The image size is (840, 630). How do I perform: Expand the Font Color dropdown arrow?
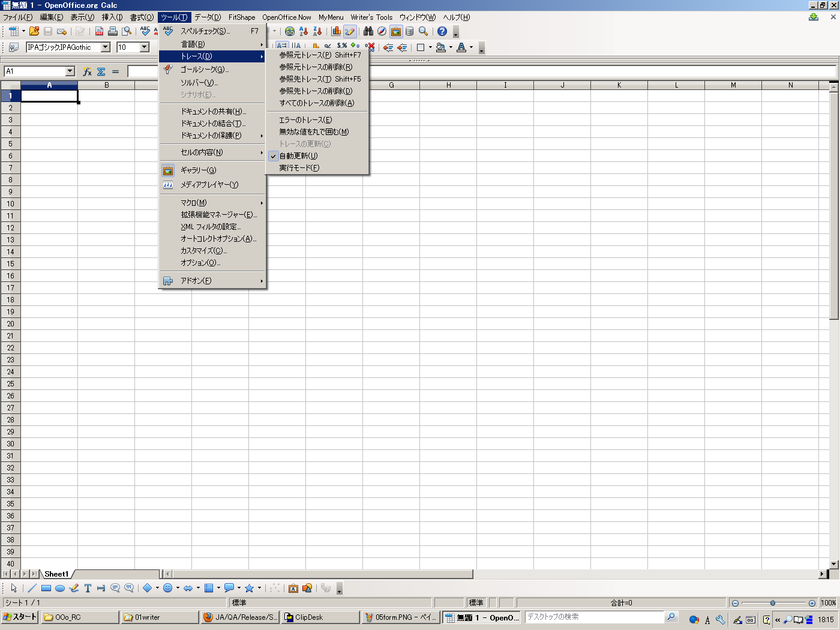(x=471, y=47)
